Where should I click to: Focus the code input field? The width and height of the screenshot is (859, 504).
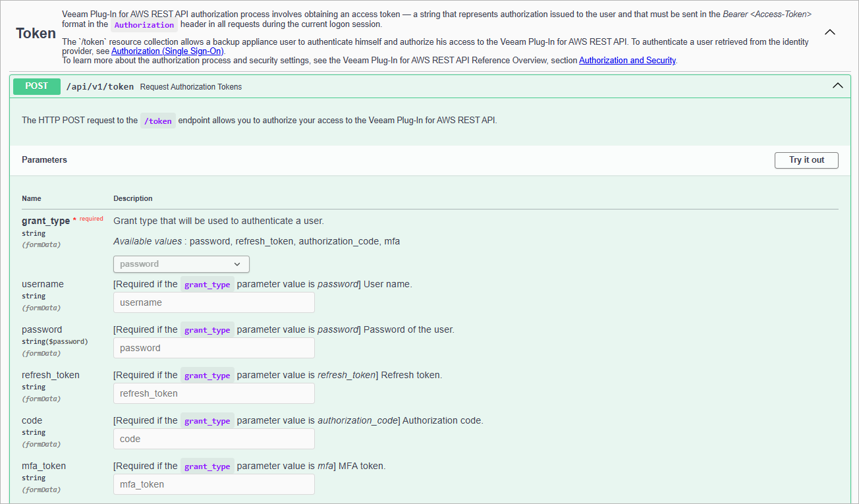coord(214,439)
